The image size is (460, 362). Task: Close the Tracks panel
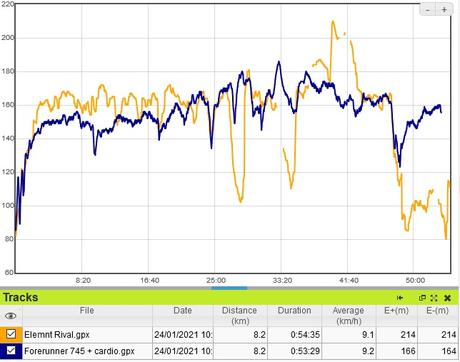(x=448, y=298)
